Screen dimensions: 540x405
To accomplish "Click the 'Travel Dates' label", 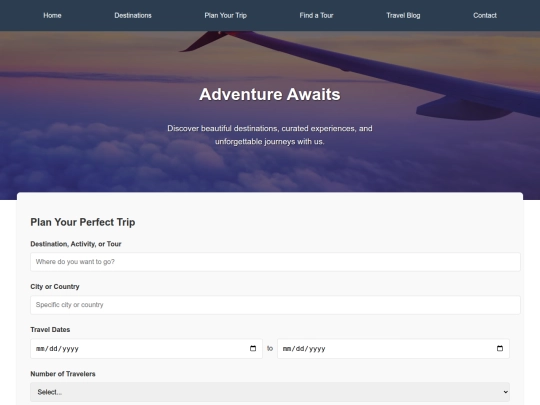I will coord(50,330).
